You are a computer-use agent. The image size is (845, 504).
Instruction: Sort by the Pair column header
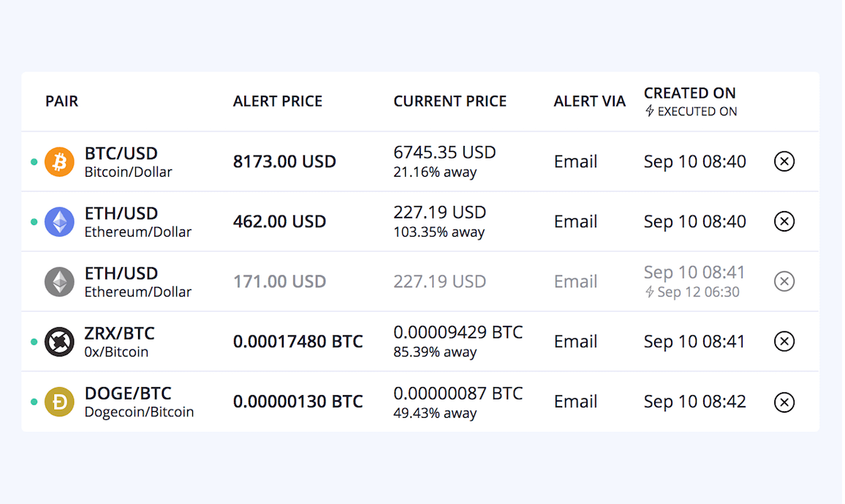pos(61,102)
